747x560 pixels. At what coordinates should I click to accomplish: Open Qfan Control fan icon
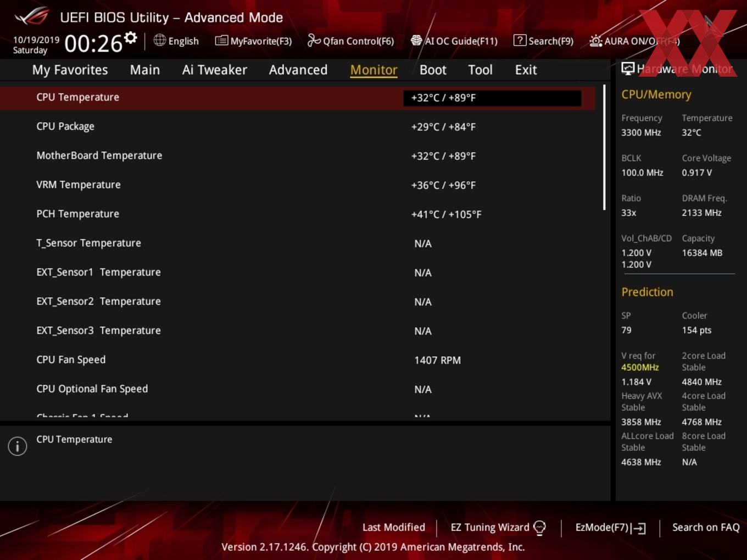point(314,40)
